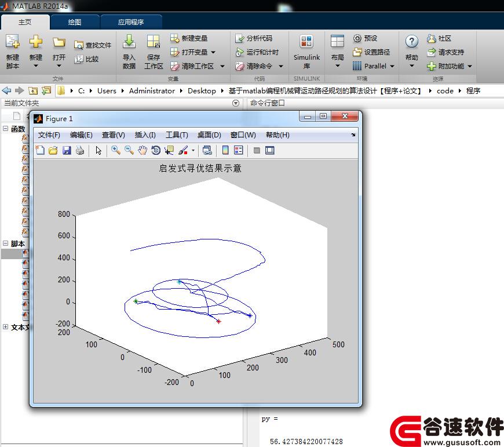504x447 pixels.
Task: Click code folder in address path
Action: (445, 91)
